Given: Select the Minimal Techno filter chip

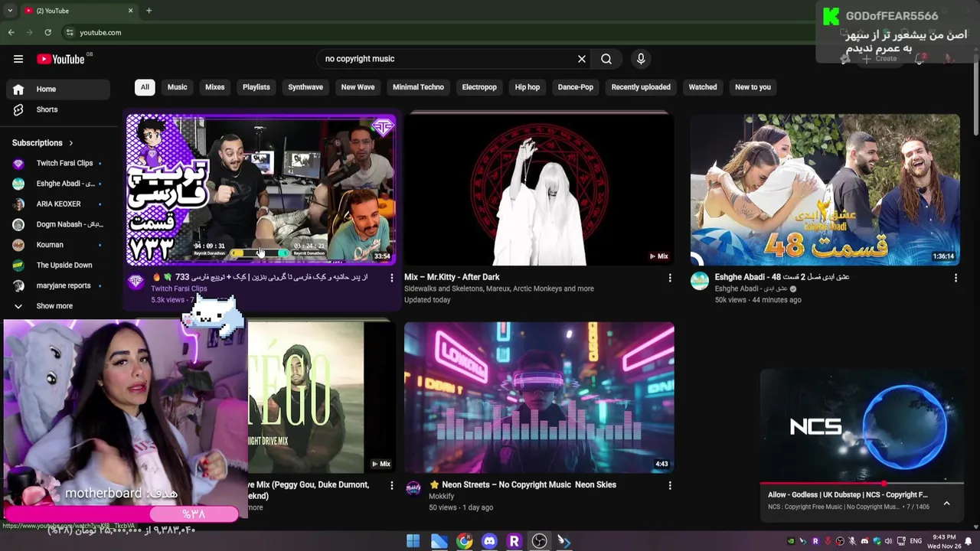Looking at the screenshot, I should (x=418, y=87).
